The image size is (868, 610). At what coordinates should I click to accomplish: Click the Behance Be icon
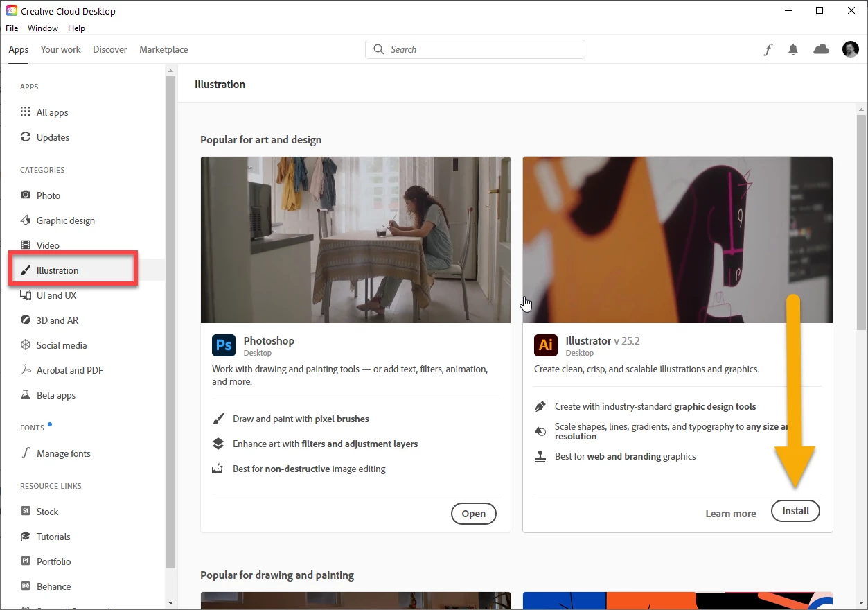(x=26, y=586)
